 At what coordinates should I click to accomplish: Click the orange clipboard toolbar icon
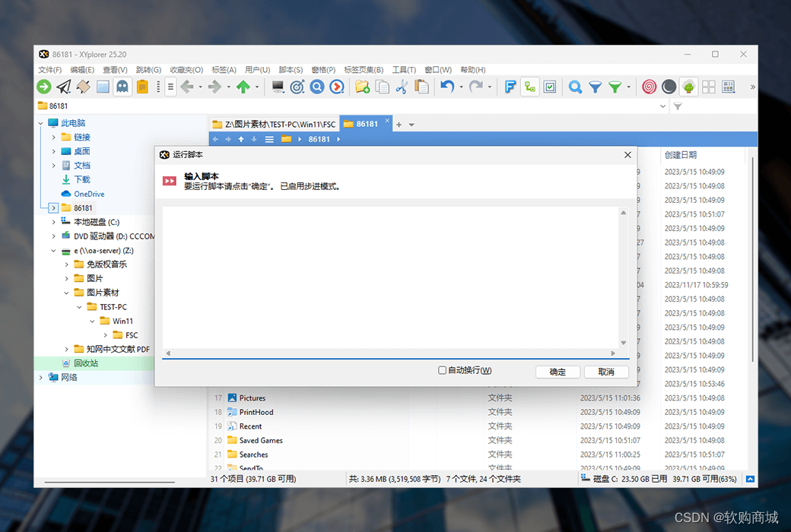pos(142,87)
